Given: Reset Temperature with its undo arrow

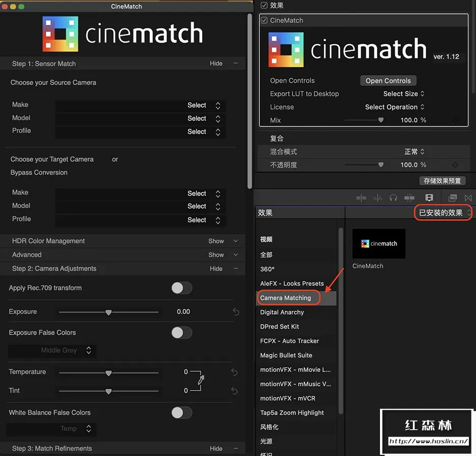Looking at the screenshot, I should coord(234,372).
